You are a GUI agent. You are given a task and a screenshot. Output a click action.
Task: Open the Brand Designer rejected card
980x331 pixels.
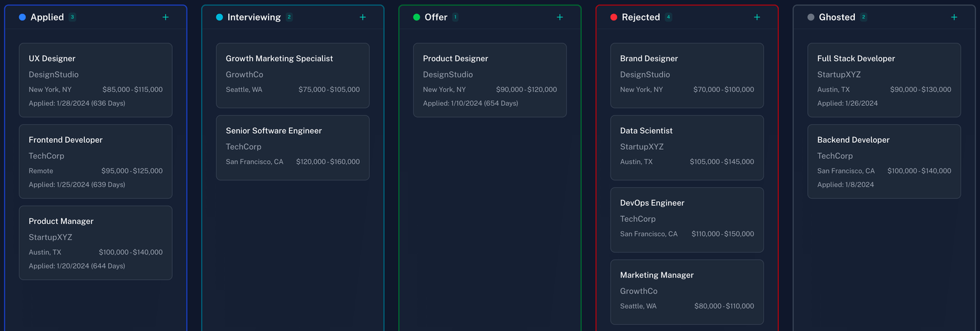tap(687, 75)
